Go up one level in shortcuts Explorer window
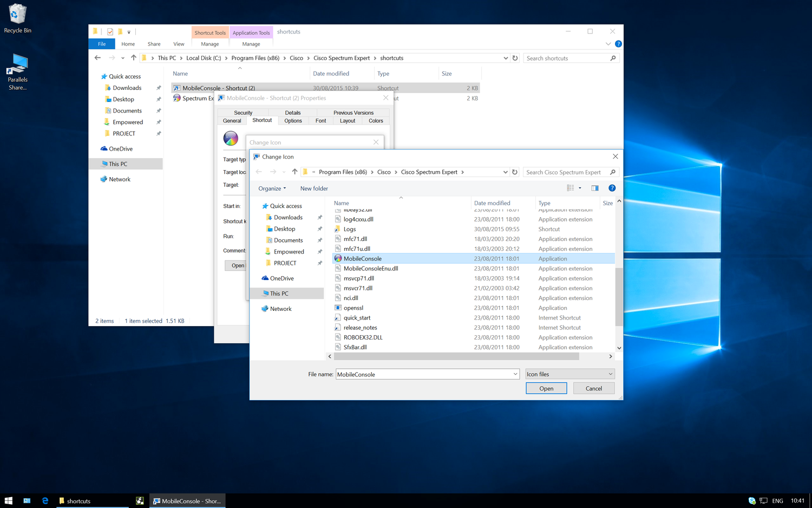The width and height of the screenshot is (812, 508). tap(133, 58)
